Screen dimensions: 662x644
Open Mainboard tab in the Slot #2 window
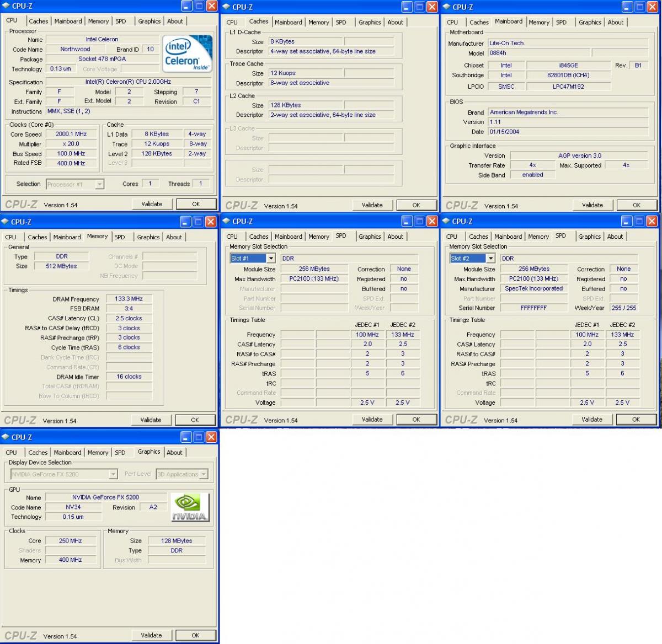pyautogui.click(x=508, y=237)
